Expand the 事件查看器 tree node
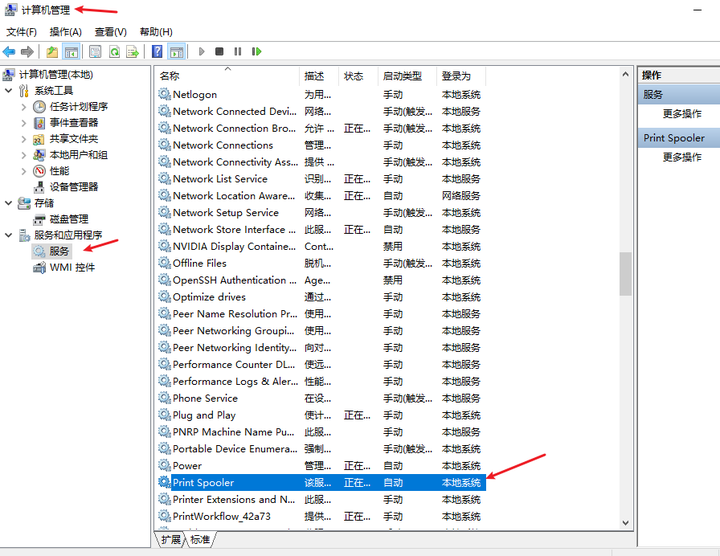Image resolution: width=720 pixels, height=556 pixels. (x=25, y=123)
